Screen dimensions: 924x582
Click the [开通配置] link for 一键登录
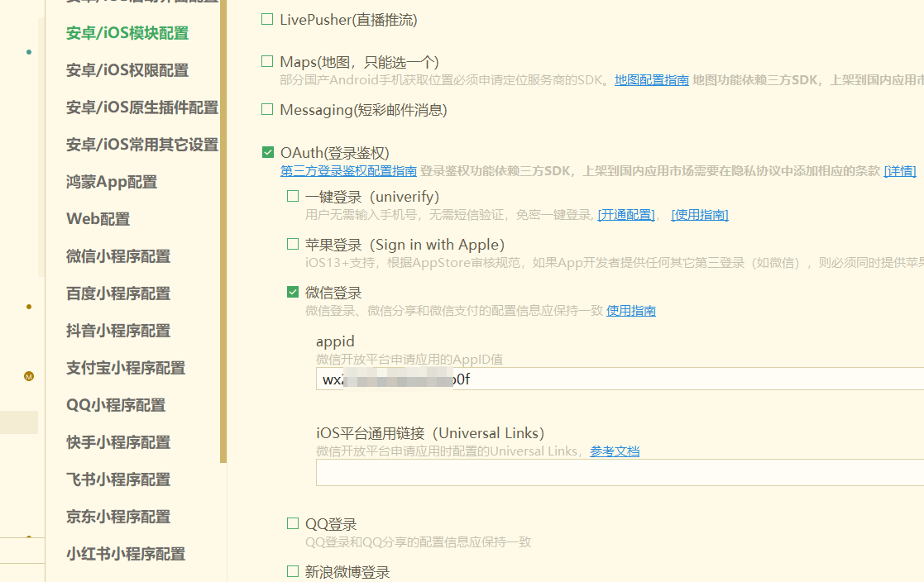626,215
